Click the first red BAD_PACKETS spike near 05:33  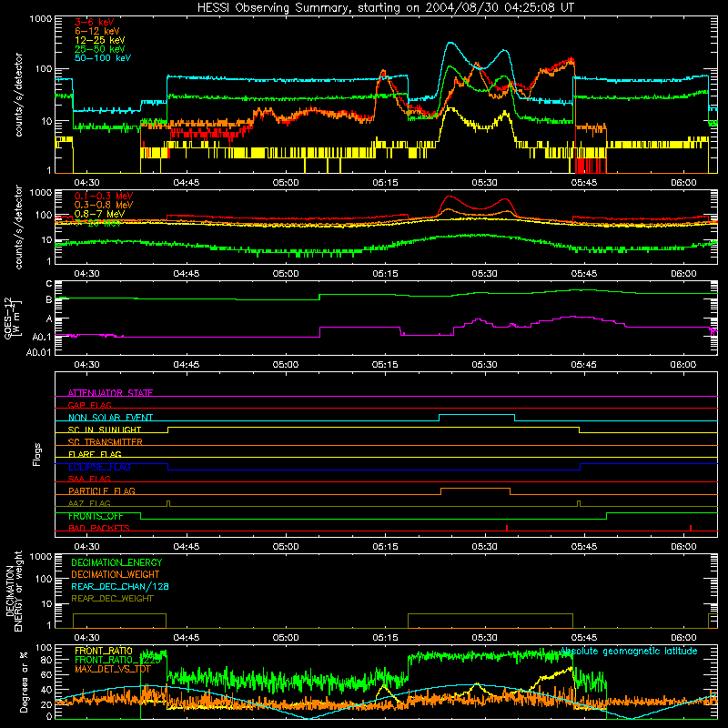point(507,528)
